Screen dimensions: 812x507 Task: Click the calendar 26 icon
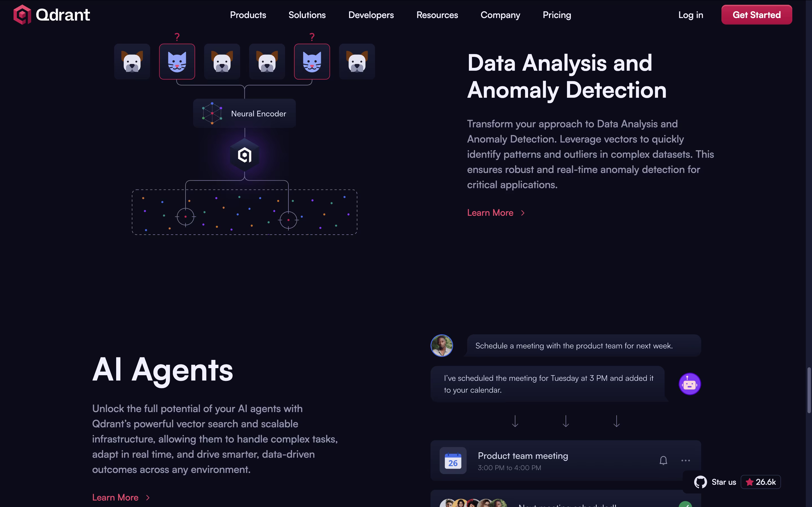point(453,461)
